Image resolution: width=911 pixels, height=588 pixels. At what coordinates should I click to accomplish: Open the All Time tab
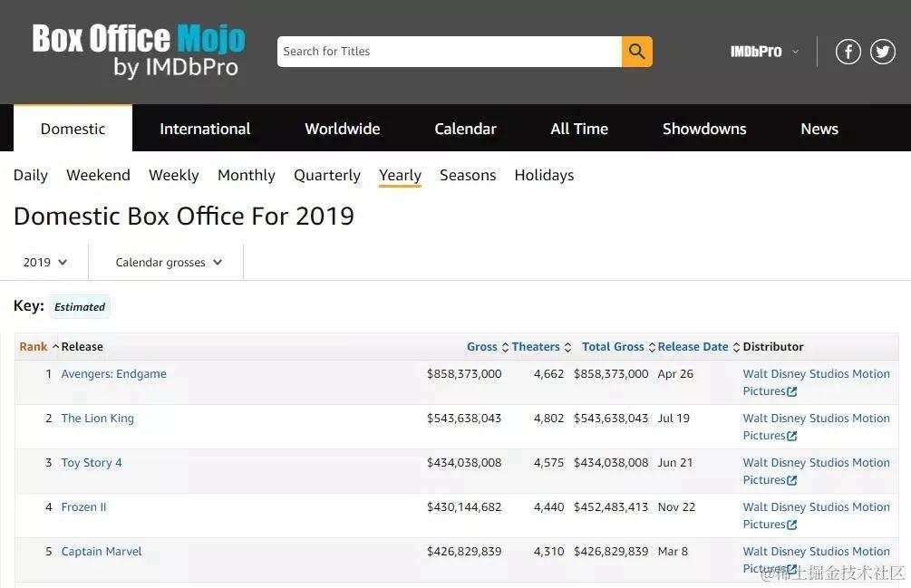[579, 129]
